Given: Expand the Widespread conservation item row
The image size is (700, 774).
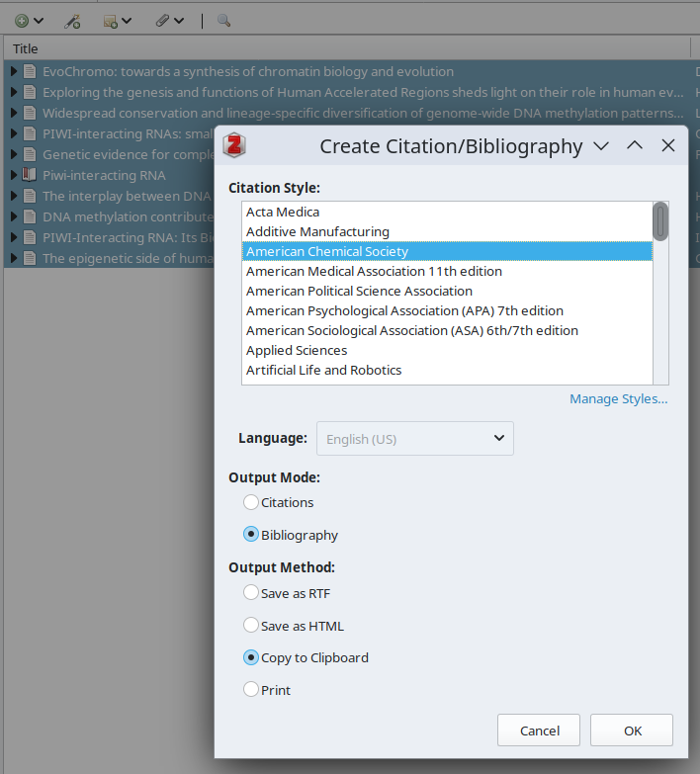Looking at the screenshot, I should [14, 113].
